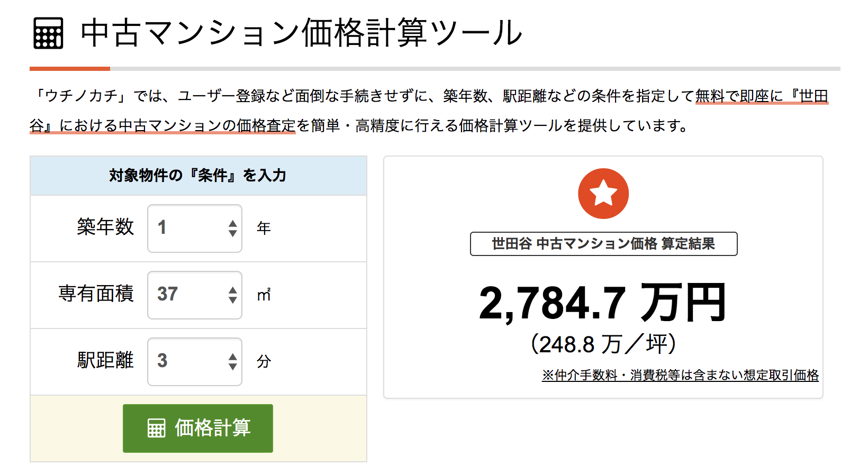Click the up-down arrows in the 築年数 selector
The height and width of the screenshot is (475, 868).
tap(232, 229)
